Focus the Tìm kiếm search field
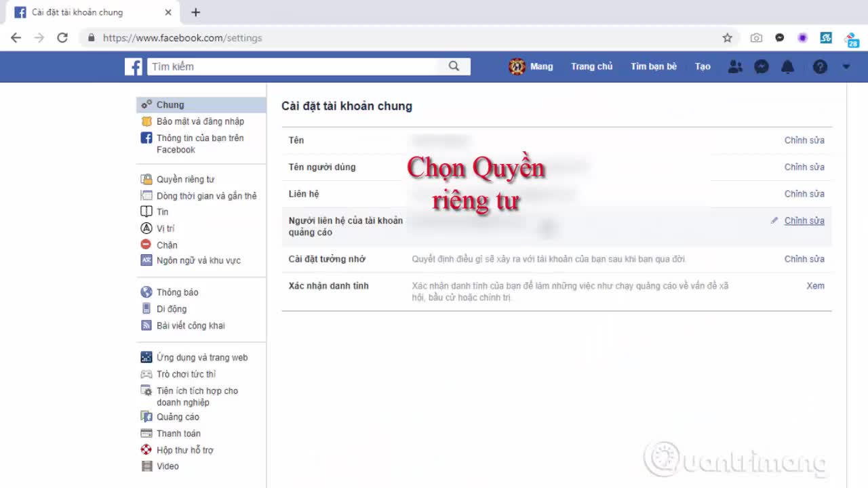 (x=294, y=66)
